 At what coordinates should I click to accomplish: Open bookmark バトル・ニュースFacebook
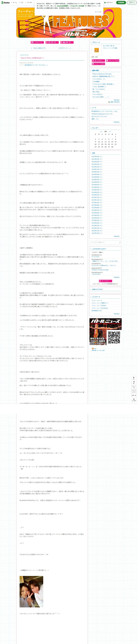[100, 308]
